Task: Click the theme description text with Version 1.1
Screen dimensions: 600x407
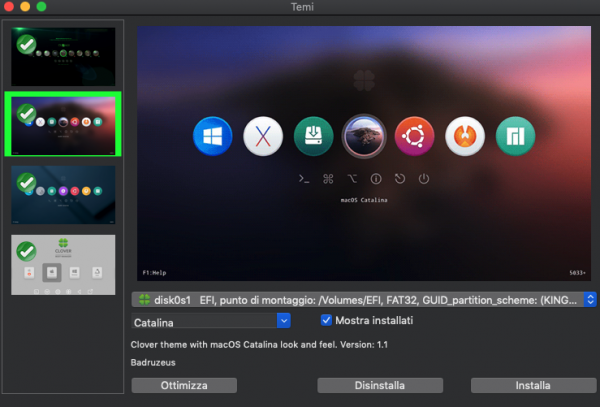Action: [x=259, y=345]
